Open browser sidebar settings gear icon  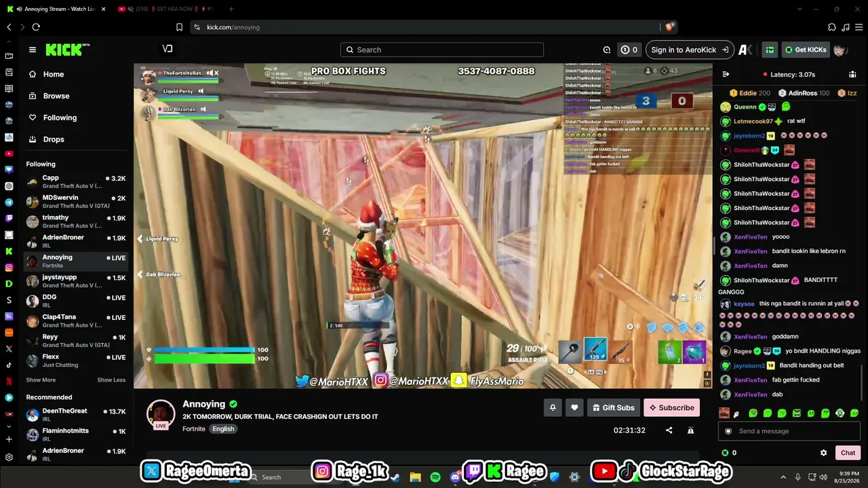9,457
